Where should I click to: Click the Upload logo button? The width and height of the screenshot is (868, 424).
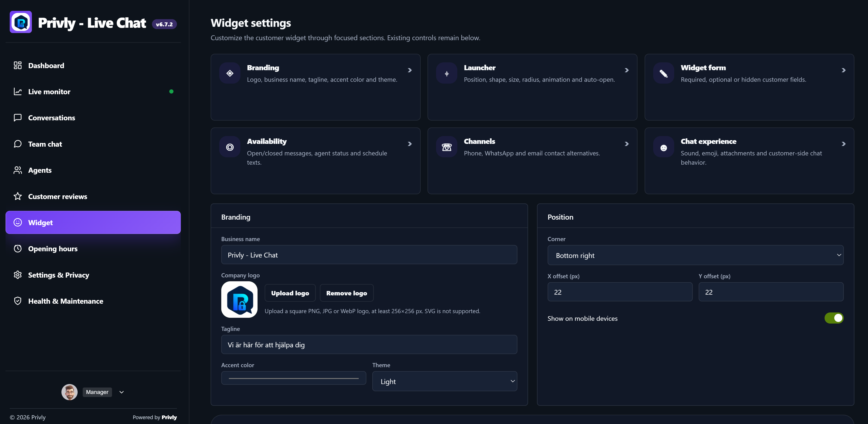290,293
